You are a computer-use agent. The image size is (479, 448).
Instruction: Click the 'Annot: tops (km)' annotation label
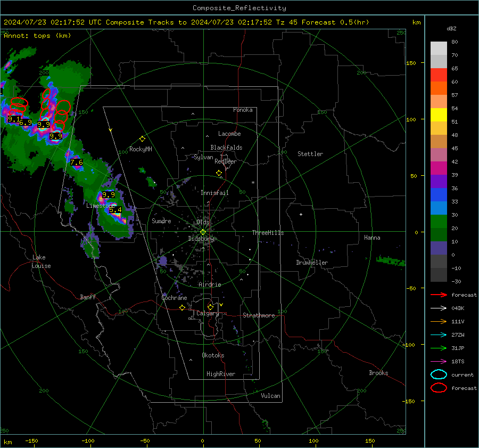point(37,36)
